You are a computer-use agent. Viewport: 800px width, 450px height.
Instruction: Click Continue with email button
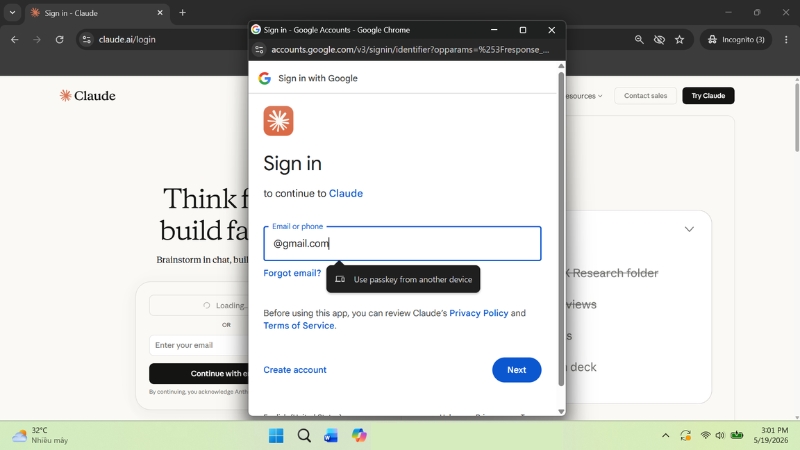[x=199, y=373]
